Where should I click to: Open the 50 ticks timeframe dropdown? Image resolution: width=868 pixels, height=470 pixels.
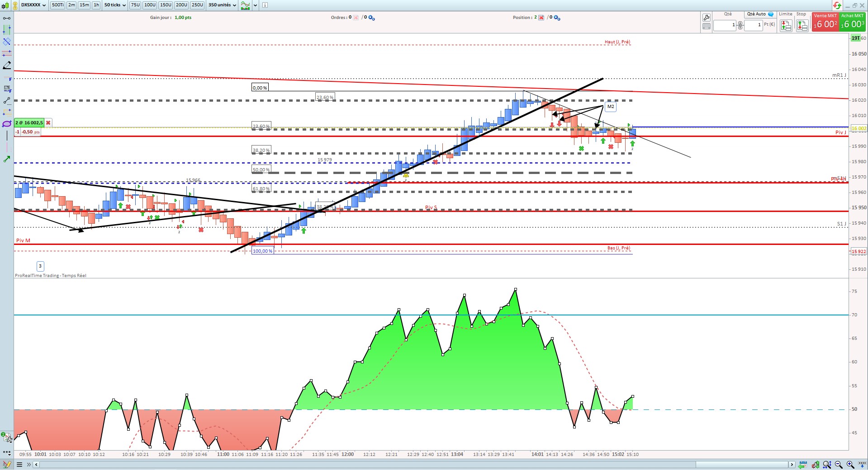[x=115, y=5]
